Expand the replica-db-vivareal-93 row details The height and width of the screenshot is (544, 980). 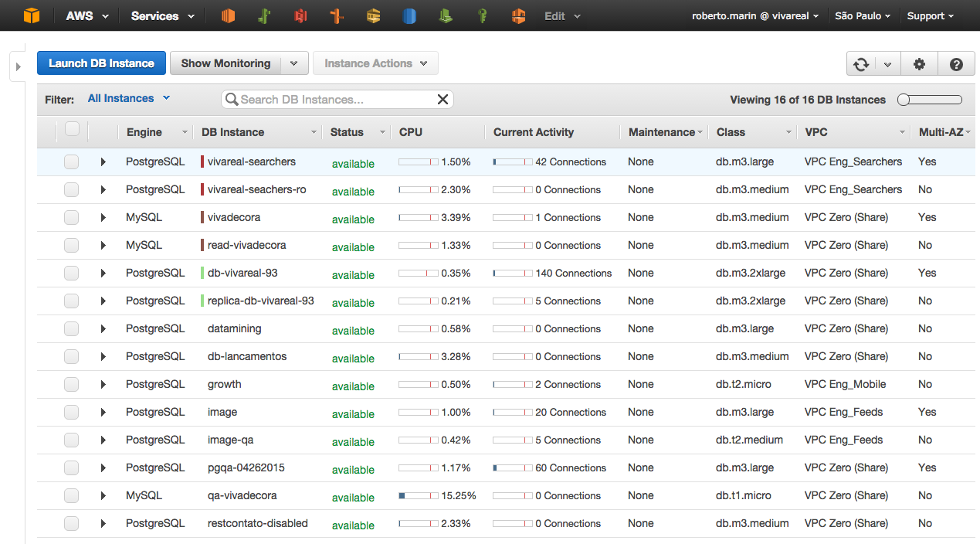click(x=103, y=301)
